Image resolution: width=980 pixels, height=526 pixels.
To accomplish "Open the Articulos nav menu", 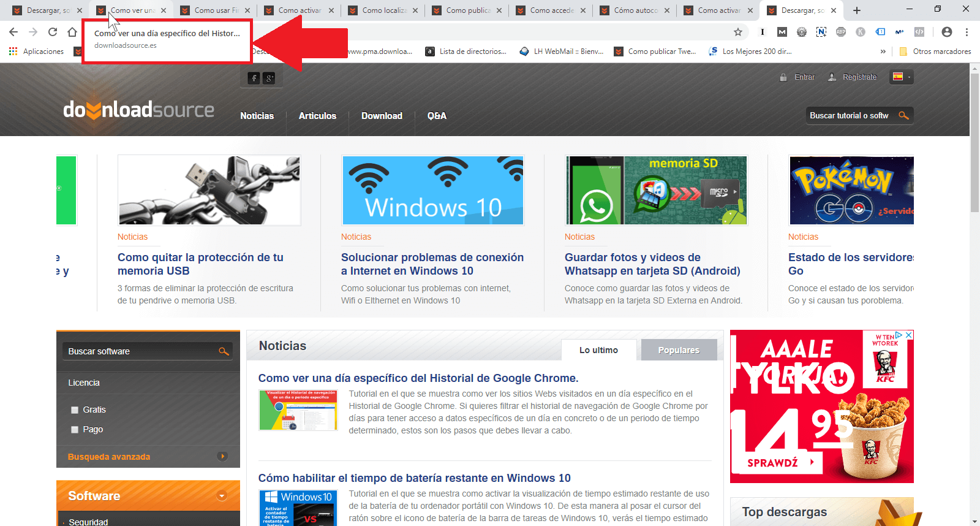I will pos(317,116).
